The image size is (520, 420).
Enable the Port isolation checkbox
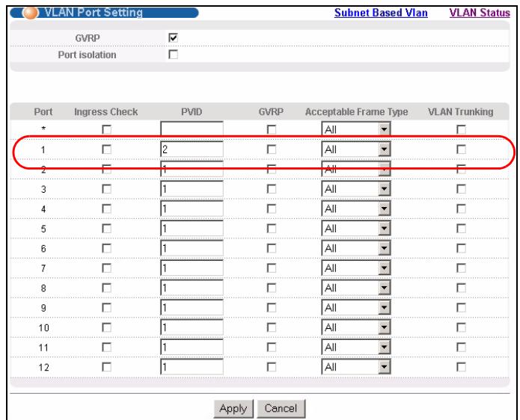[x=173, y=55]
